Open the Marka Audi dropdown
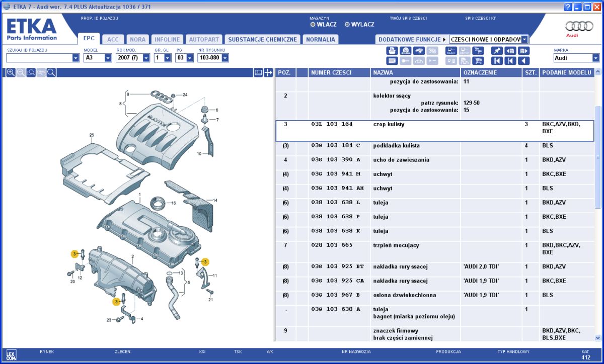Screen dimensions: 604x364 [596, 58]
